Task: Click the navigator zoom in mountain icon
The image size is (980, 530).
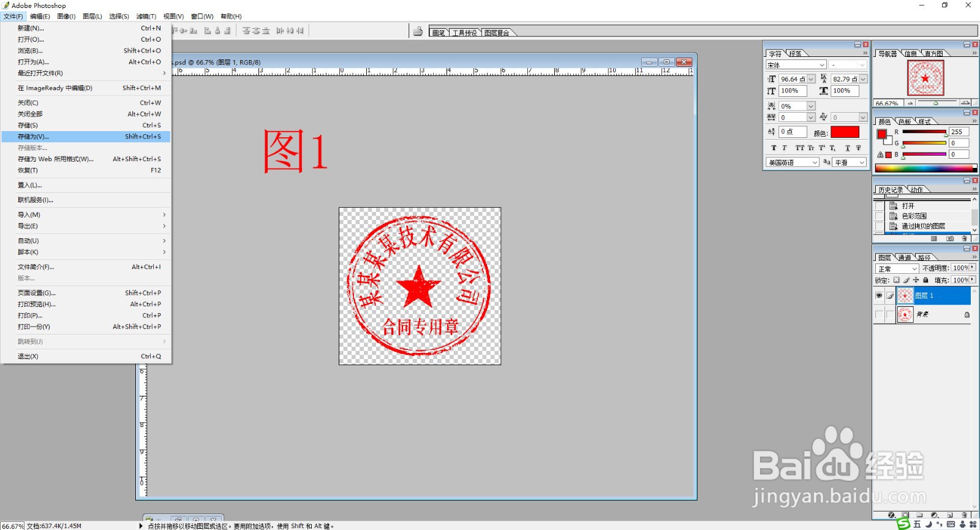Action: (x=966, y=103)
